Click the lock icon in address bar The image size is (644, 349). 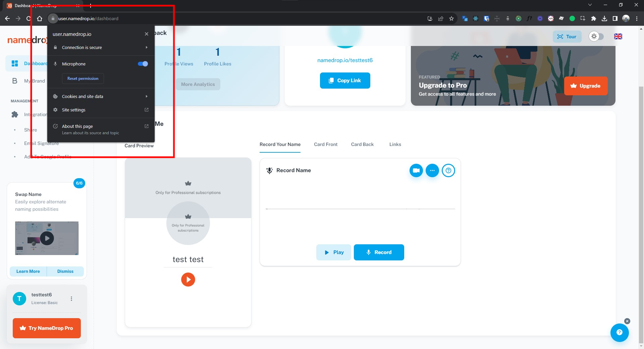click(53, 18)
